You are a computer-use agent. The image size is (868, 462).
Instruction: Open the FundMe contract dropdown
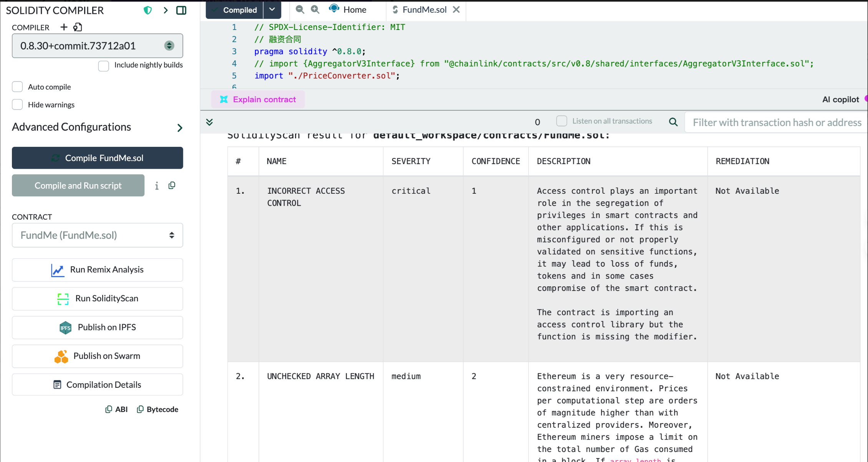[97, 235]
